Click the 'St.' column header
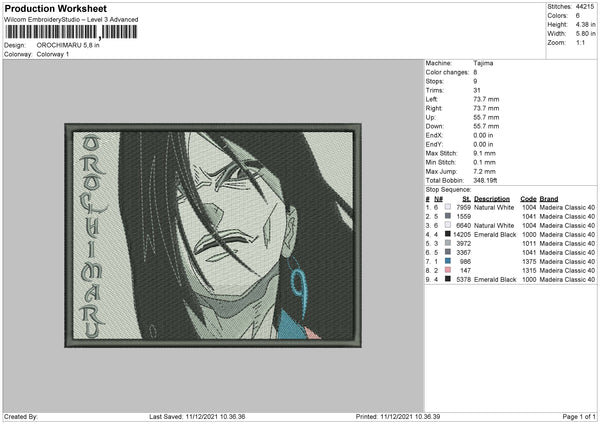Screen dimensions: 600x424 coord(466,199)
